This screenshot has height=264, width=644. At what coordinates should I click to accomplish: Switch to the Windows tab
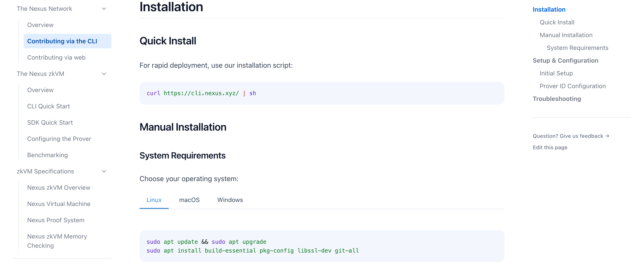(x=230, y=200)
